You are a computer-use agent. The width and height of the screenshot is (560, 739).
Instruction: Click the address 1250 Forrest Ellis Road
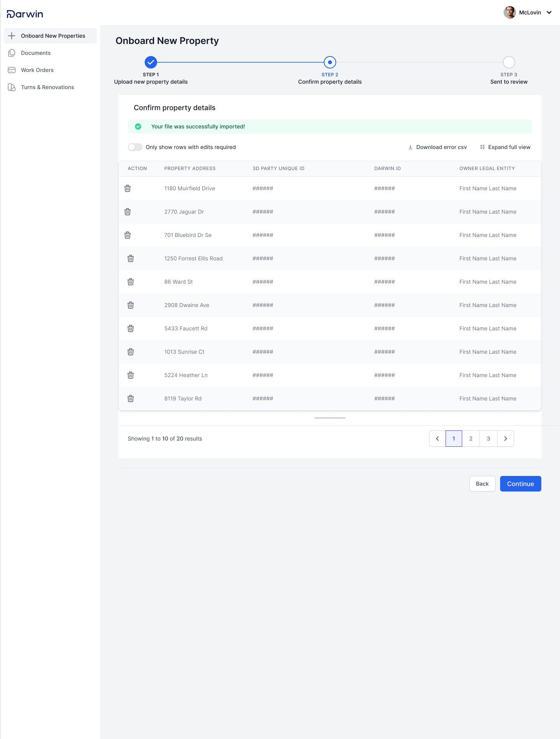193,258
